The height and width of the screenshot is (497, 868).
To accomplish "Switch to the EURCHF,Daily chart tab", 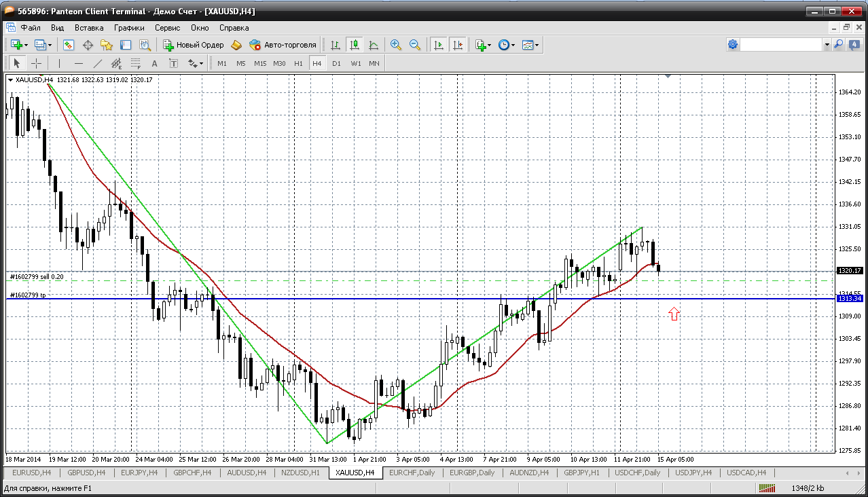I will tap(412, 473).
